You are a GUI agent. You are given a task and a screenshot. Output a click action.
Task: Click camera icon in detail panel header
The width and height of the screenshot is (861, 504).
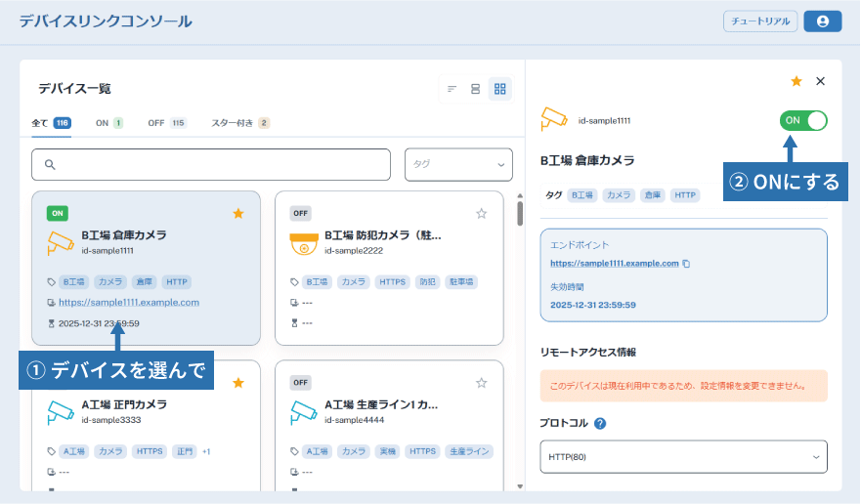pos(554,119)
